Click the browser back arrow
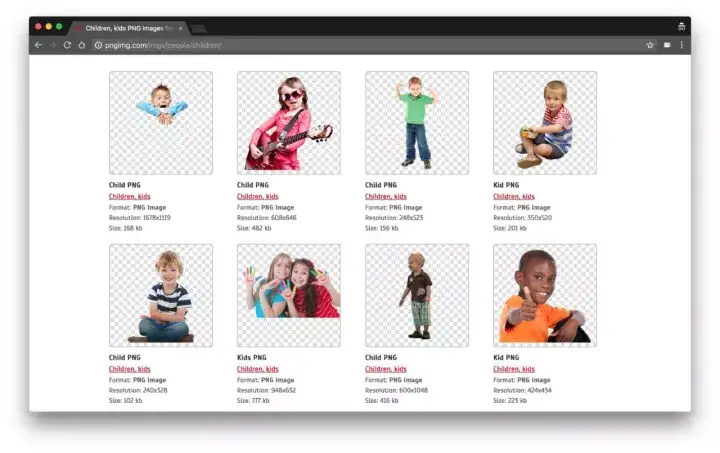The height and width of the screenshot is (453, 720). 39,45
